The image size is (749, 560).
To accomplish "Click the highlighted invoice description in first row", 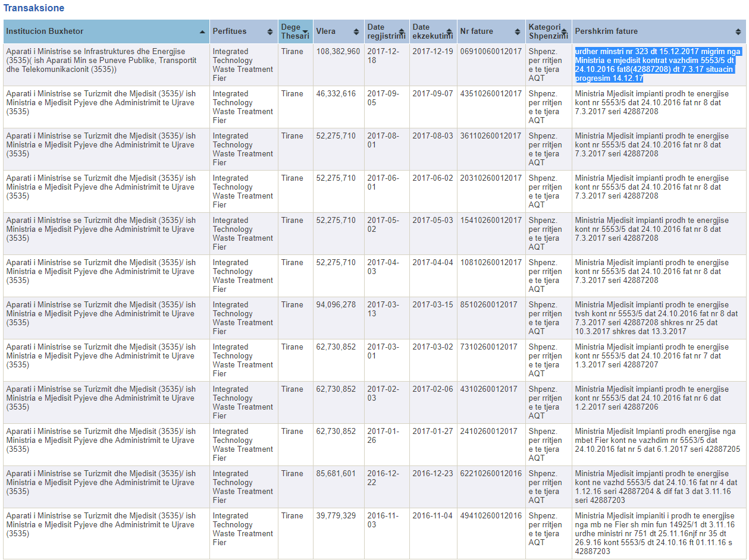I will pyautogui.click(x=657, y=65).
